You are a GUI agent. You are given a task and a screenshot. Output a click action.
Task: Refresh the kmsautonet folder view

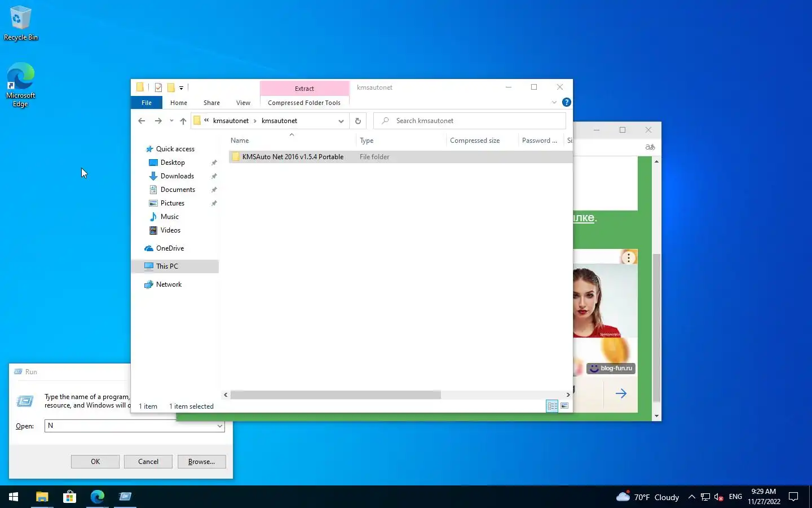[358, 121]
